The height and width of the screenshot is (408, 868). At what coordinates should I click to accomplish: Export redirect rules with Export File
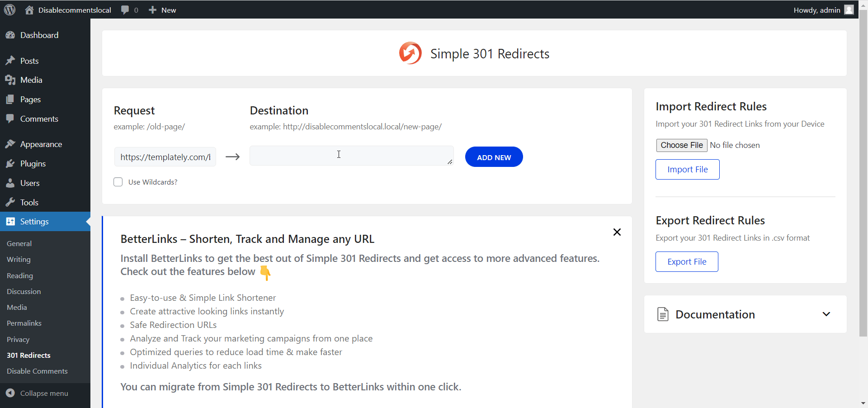686,261
